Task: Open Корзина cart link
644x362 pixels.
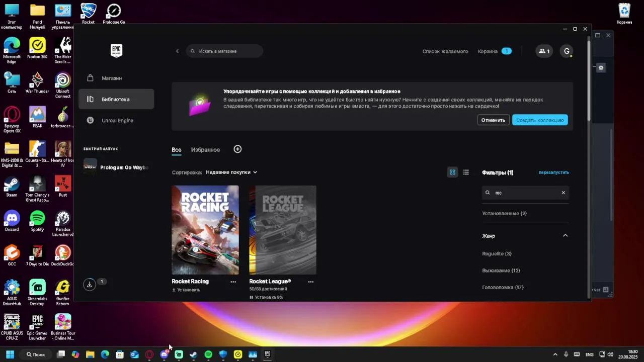Action: click(488, 51)
